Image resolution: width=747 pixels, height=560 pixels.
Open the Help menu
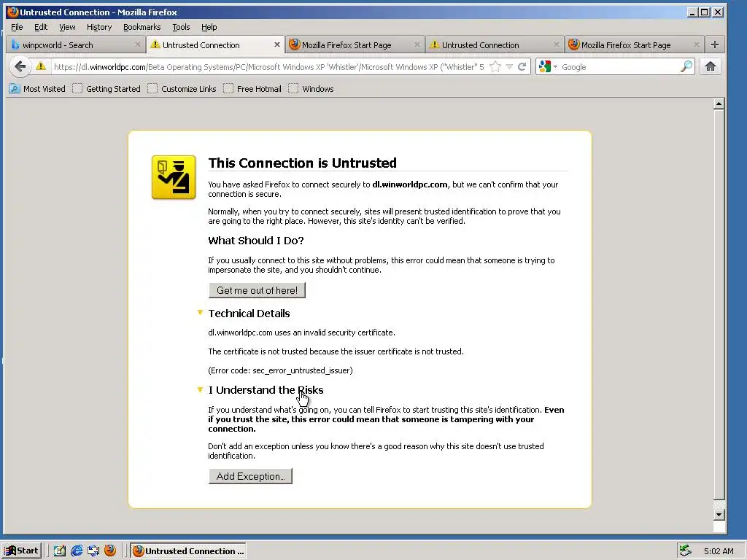coord(209,27)
